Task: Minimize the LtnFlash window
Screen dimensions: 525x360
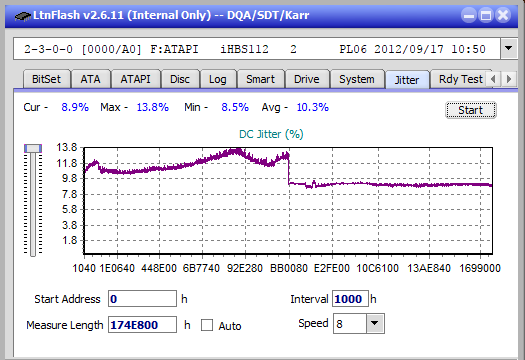Action: pyautogui.click(x=469, y=15)
